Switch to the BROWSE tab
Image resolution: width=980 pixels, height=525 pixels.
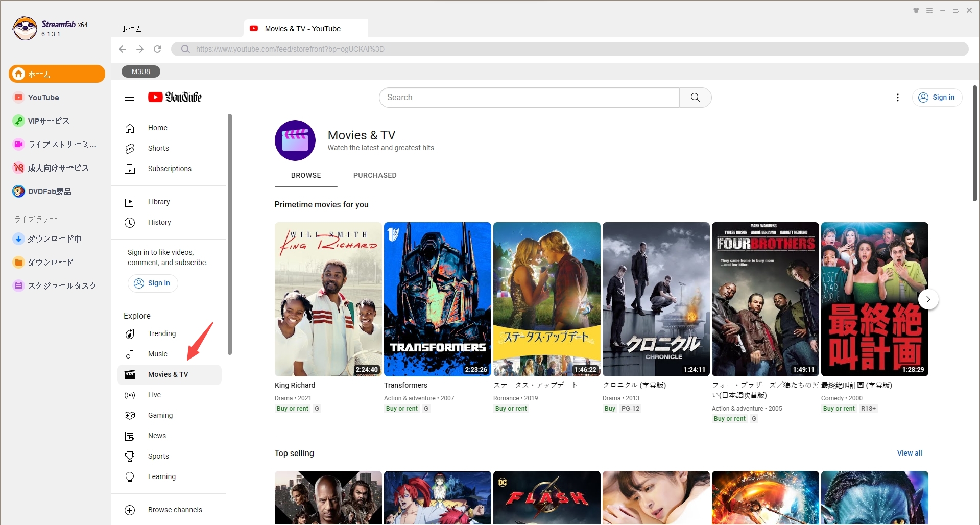pos(306,175)
